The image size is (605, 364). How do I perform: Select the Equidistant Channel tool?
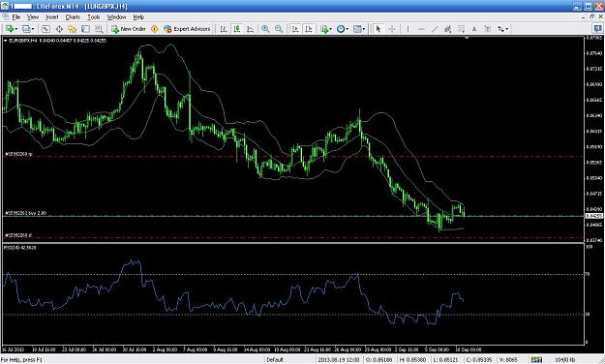point(447,29)
